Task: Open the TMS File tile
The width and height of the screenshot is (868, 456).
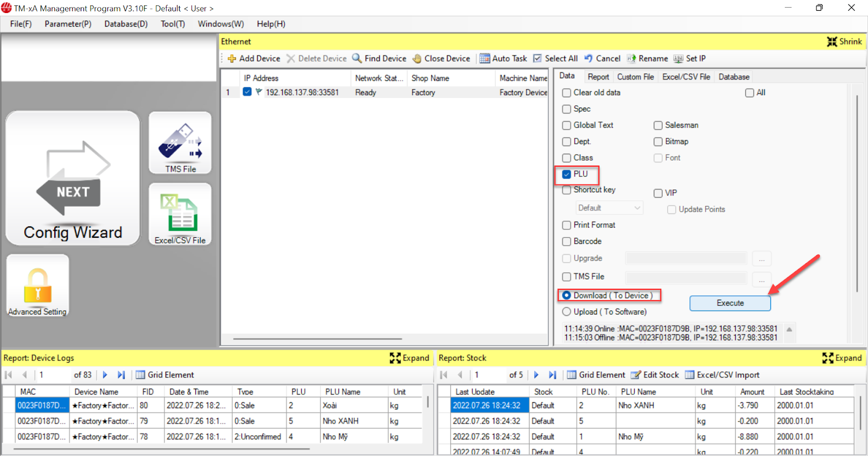Action: [180, 143]
